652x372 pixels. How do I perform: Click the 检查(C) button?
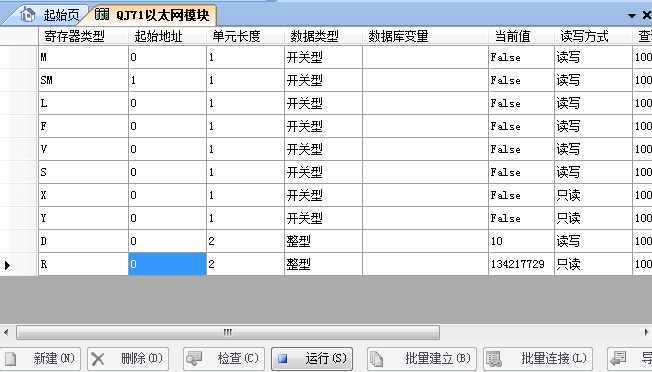coord(224,359)
